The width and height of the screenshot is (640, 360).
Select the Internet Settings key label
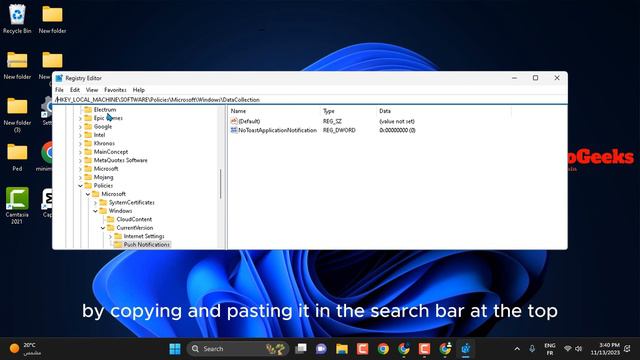tap(144, 236)
